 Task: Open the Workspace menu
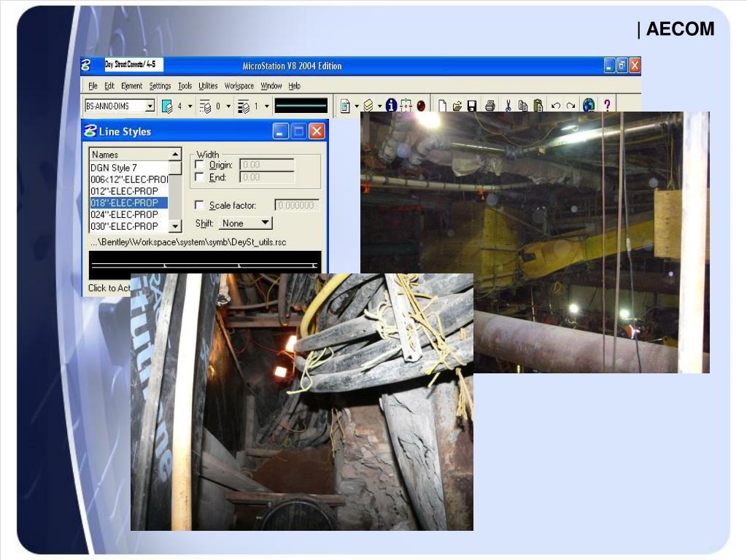239,86
